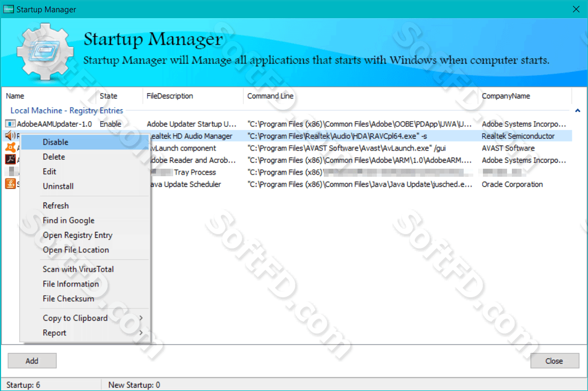This screenshot has width=588, height=391.
Task: Click Realtek HD Audio Manager description
Action: tap(192, 136)
